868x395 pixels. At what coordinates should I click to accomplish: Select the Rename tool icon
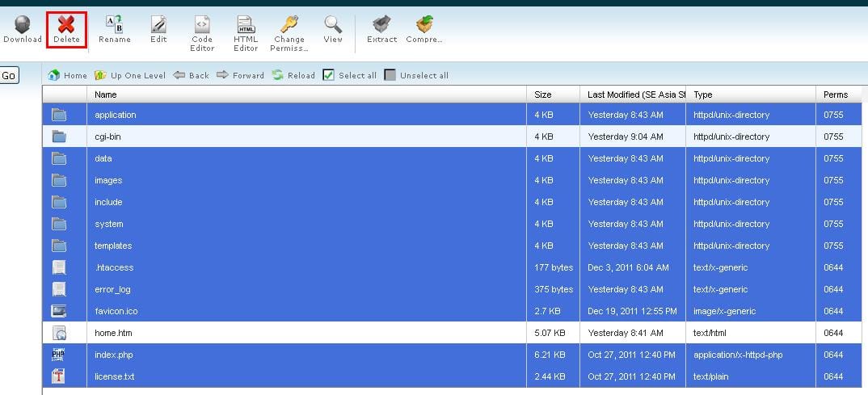coord(115,24)
